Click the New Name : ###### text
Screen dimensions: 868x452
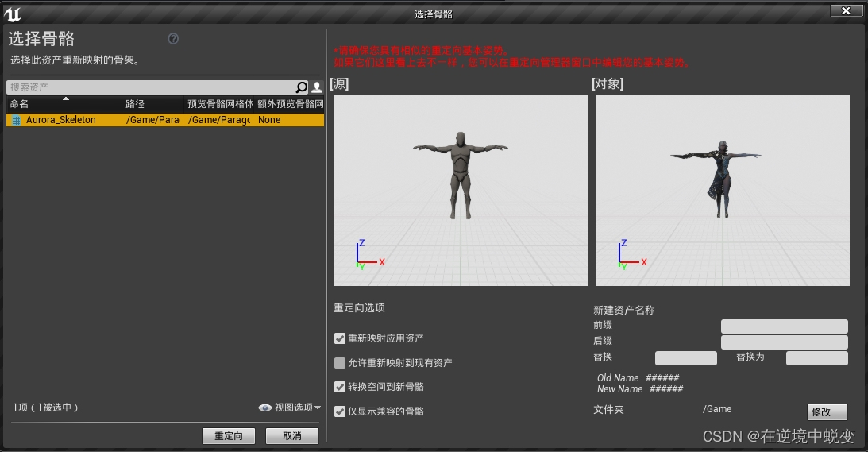640,389
